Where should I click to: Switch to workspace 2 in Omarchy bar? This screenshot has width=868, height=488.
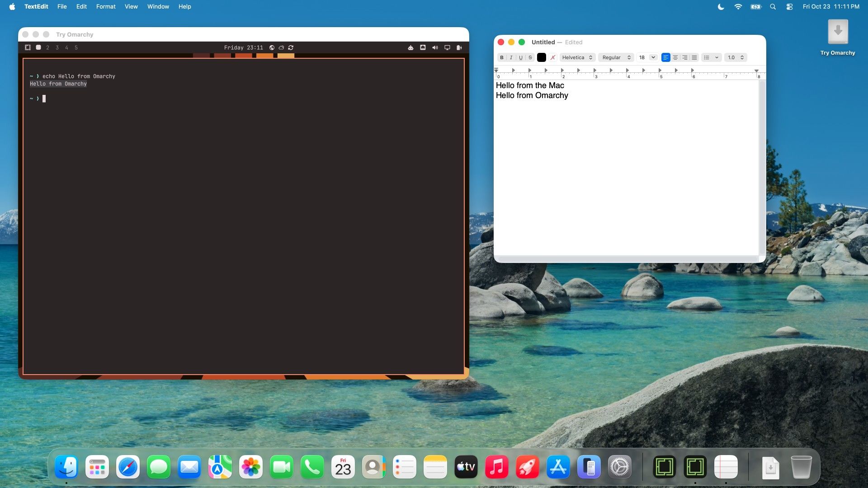[x=48, y=47]
